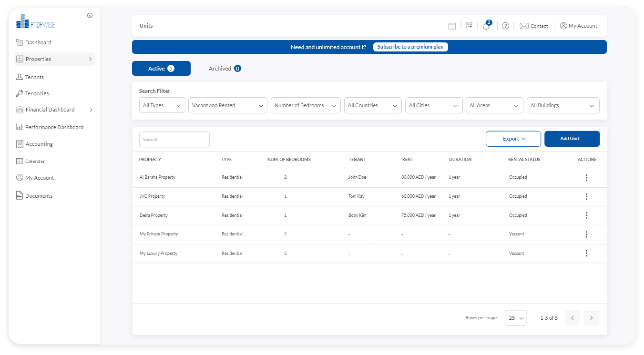The height and width of the screenshot is (355, 644).
Task: Open the All Buildings dropdown
Action: click(562, 105)
